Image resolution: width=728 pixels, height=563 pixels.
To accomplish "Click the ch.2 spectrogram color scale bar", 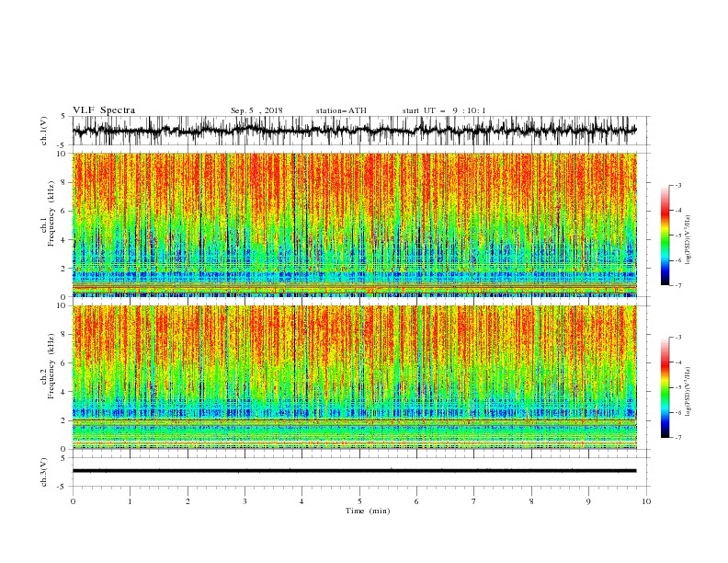I will 665,387.
